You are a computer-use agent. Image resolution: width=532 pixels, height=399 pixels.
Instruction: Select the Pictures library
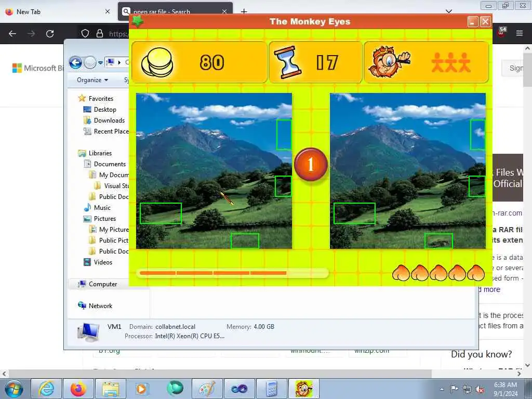[104, 219]
